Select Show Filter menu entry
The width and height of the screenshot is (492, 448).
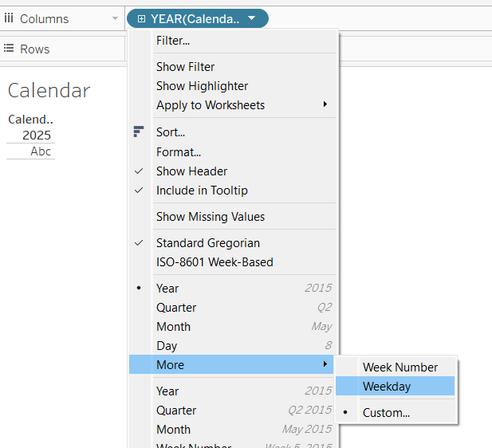coord(185,67)
